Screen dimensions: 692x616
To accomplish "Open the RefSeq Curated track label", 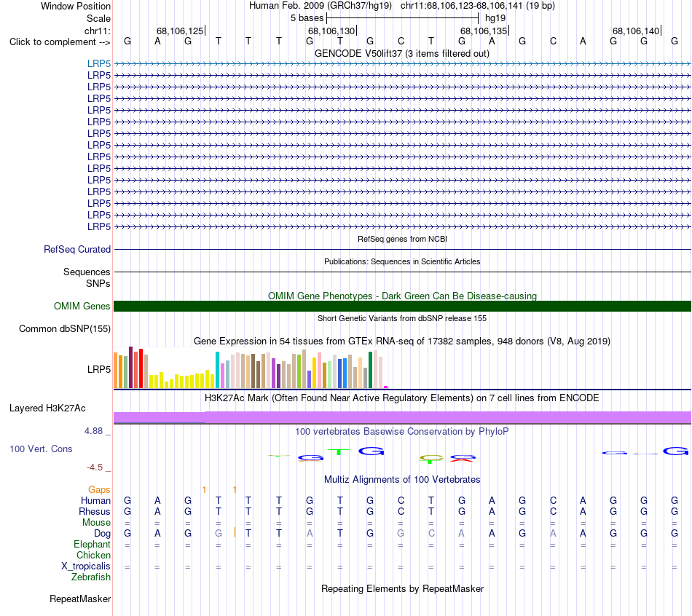I will click(x=77, y=249).
